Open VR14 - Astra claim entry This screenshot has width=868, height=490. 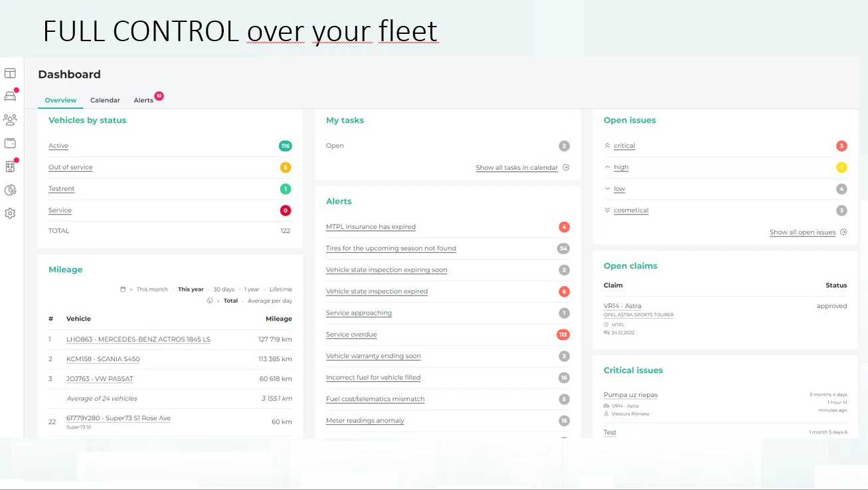(623, 306)
